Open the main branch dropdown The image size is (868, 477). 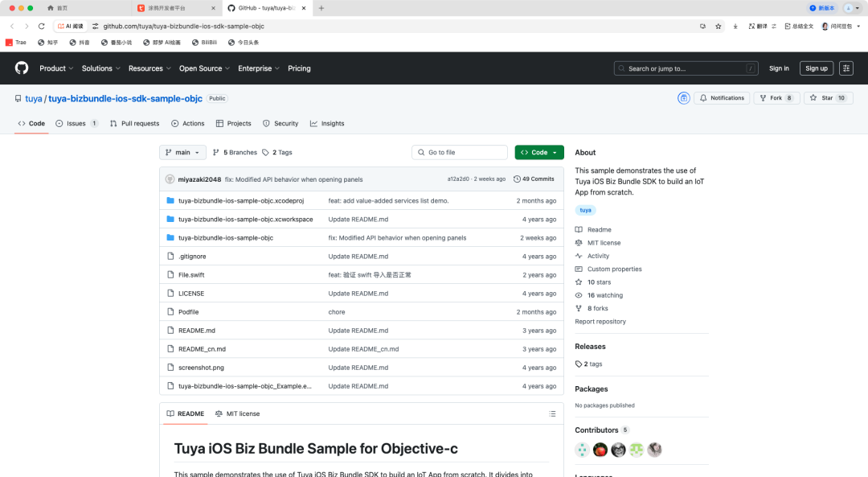point(182,152)
